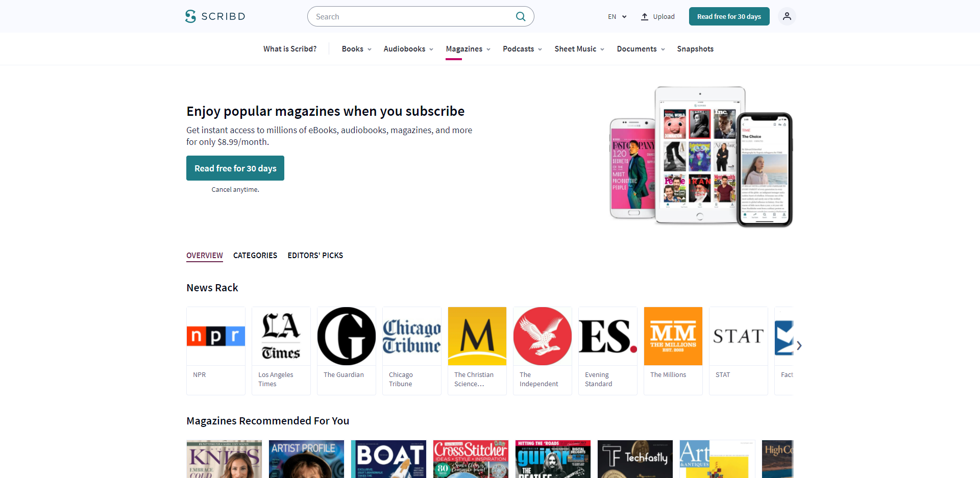Switch to the EDITORS' PICKS tab
Viewport: 980px width, 478px height.
click(x=315, y=256)
